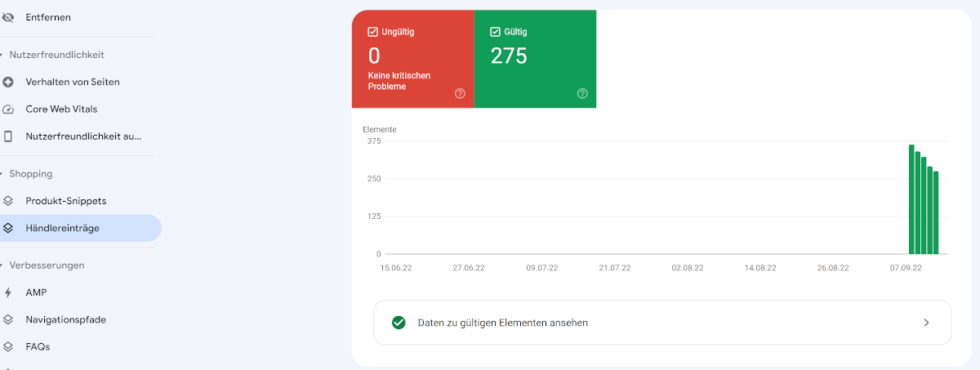Collapse the Verbesserungen section
This screenshot has width=980, height=370.
click(x=2, y=265)
